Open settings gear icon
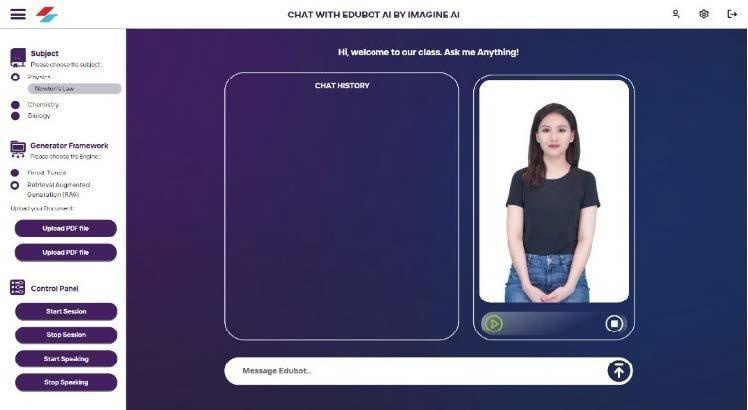 click(x=704, y=14)
